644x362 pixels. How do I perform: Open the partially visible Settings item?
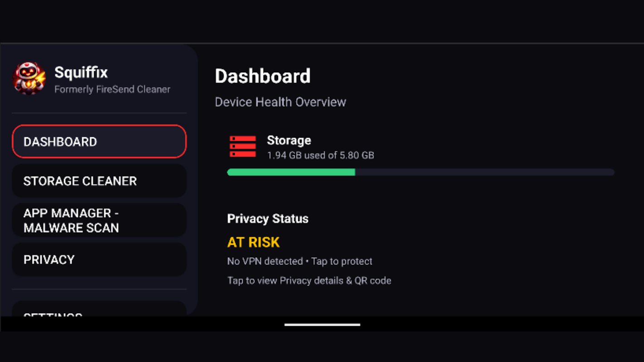(99, 310)
